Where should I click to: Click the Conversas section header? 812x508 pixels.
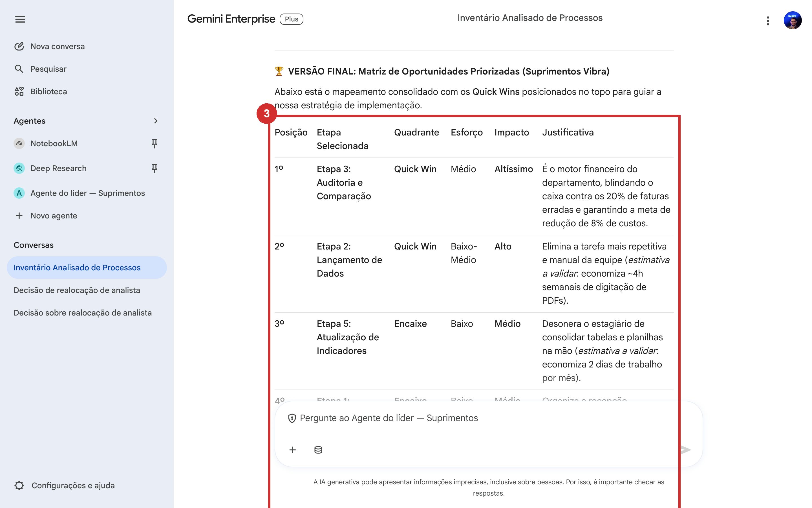34,245
